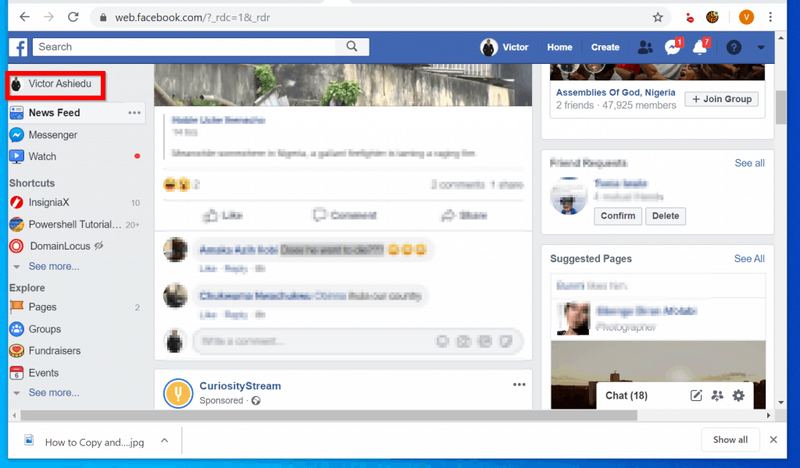Open Powershell Tutorial shortcut
Image resolution: width=800 pixels, height=468 pixels.
coord(77,225)
